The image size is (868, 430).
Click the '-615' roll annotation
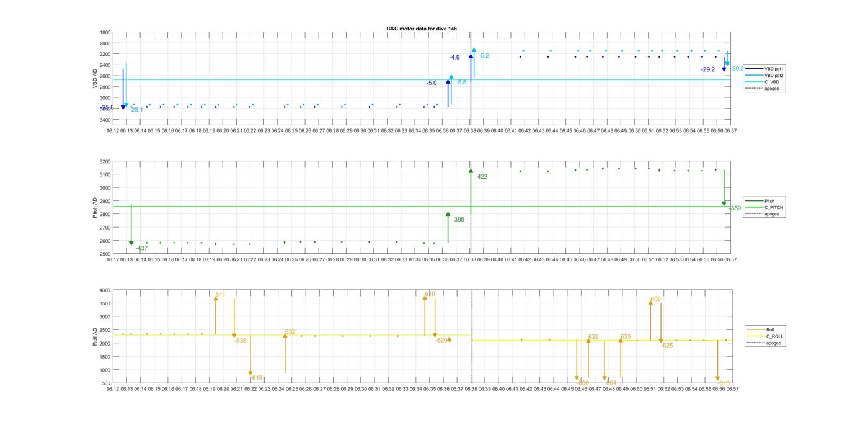[x=257, y=378]
